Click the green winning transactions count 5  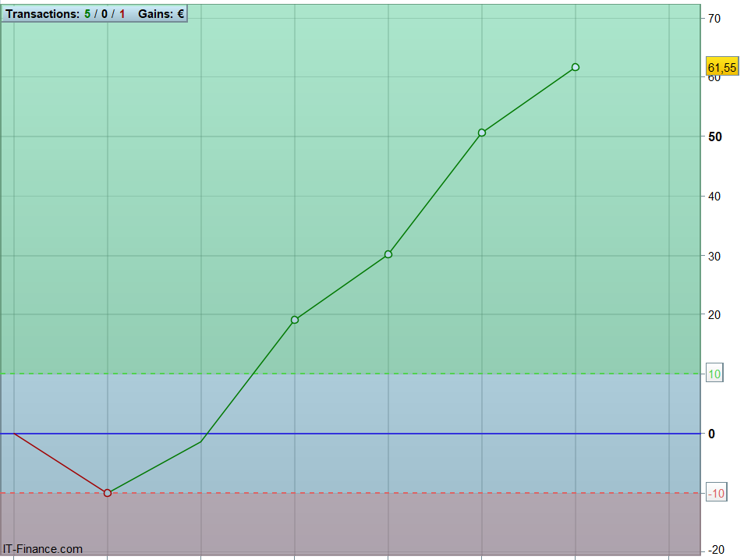point(87,14)
